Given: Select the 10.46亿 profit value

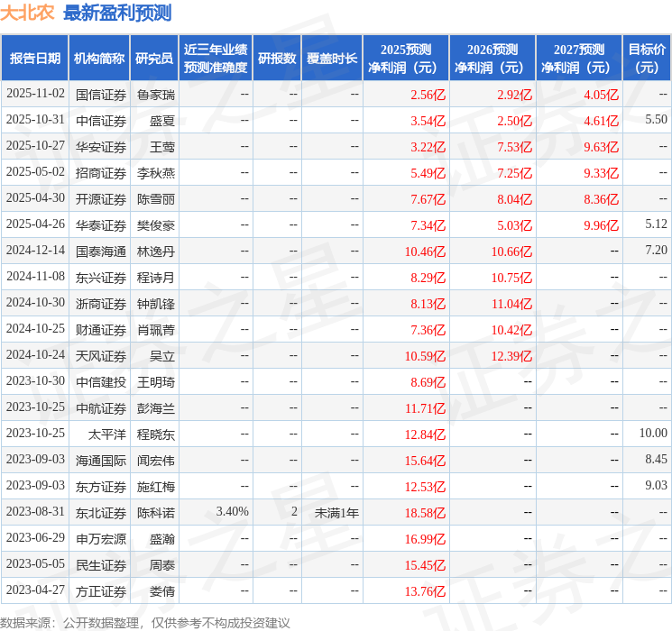Looking at the screenshot, I should click(x=425, y=251).
